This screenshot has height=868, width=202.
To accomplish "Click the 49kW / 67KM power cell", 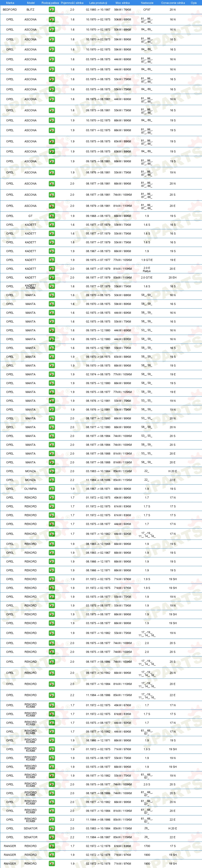I will (123, 705).
